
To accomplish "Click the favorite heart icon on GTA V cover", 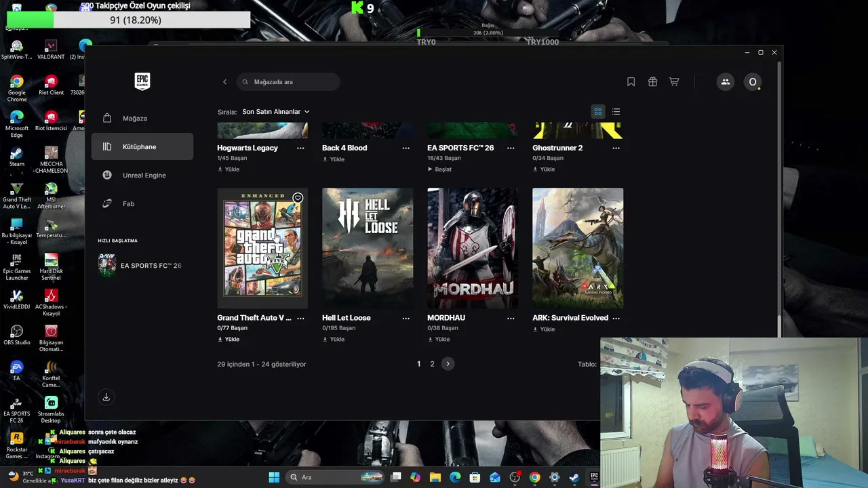I will [x=298, y=198].
